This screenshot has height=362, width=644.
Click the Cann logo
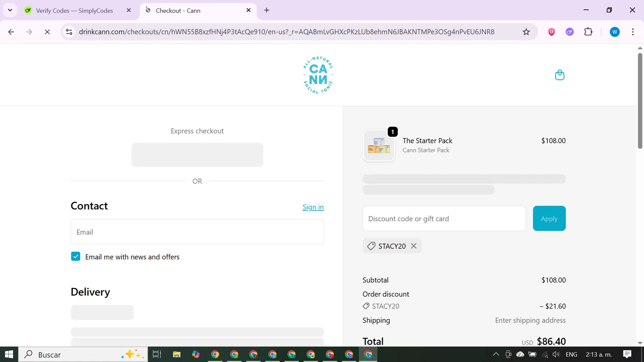tap(318, 75)
